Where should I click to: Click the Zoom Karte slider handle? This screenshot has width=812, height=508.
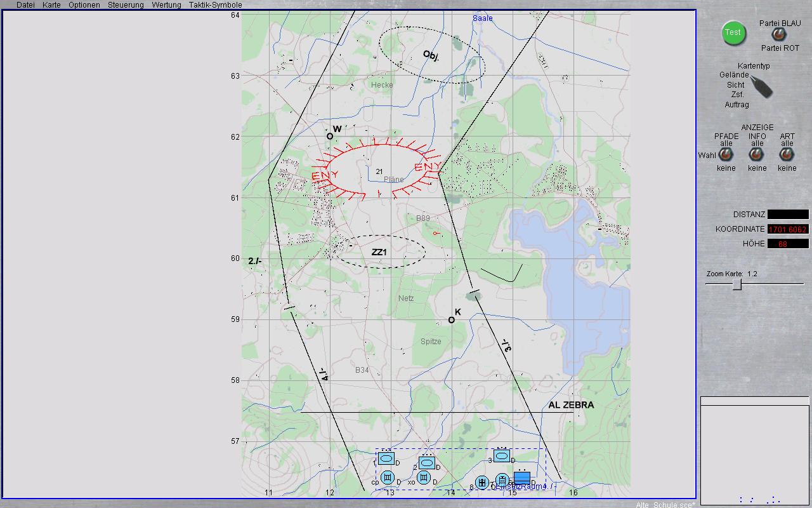(x=737, y=284)
